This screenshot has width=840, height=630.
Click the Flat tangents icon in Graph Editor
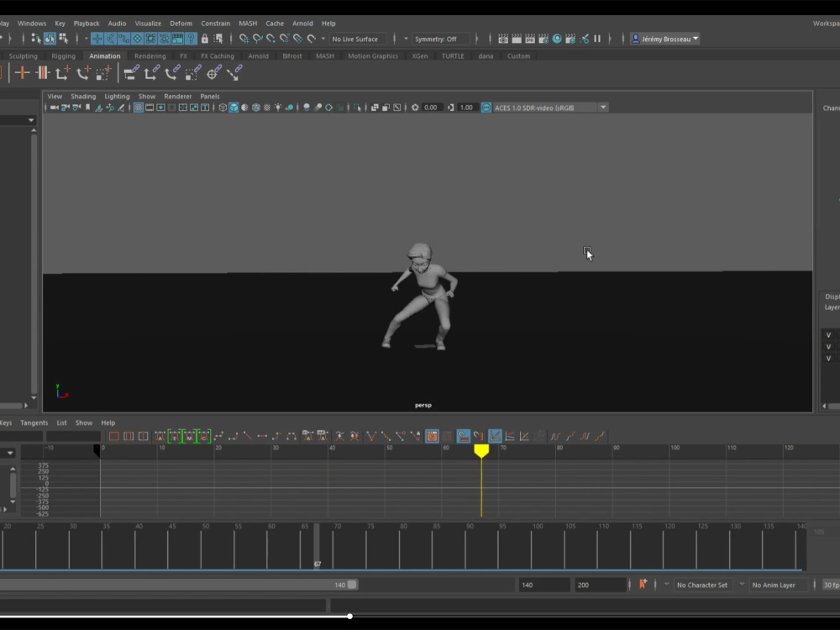point(262,437)
